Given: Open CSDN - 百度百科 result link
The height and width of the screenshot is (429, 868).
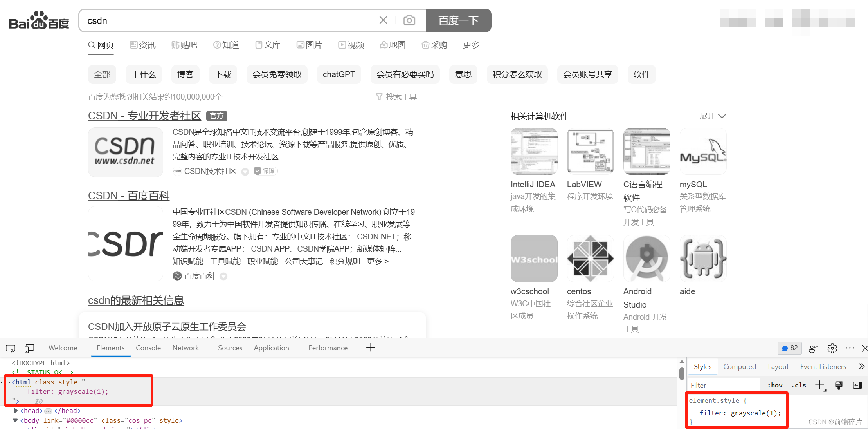Looking at the screenshot, I should pos(129,196).
